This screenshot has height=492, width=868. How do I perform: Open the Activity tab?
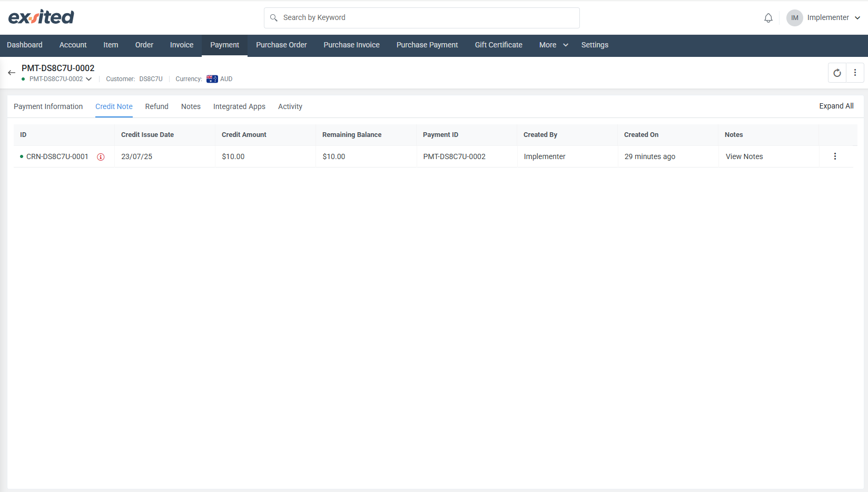pyautogui.click(x=290, y=106)
